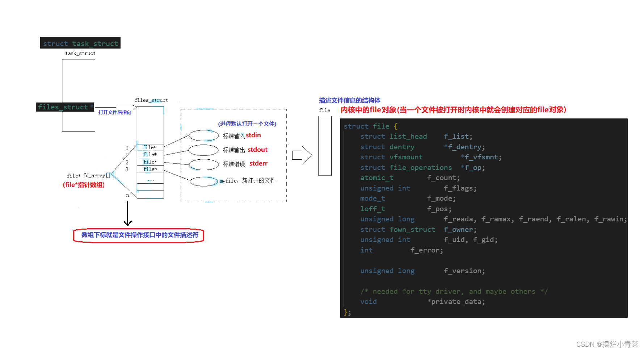Click the 'f_pos;' member name
This screenshot has width=644, height=351.
click(x=439, y=209)
